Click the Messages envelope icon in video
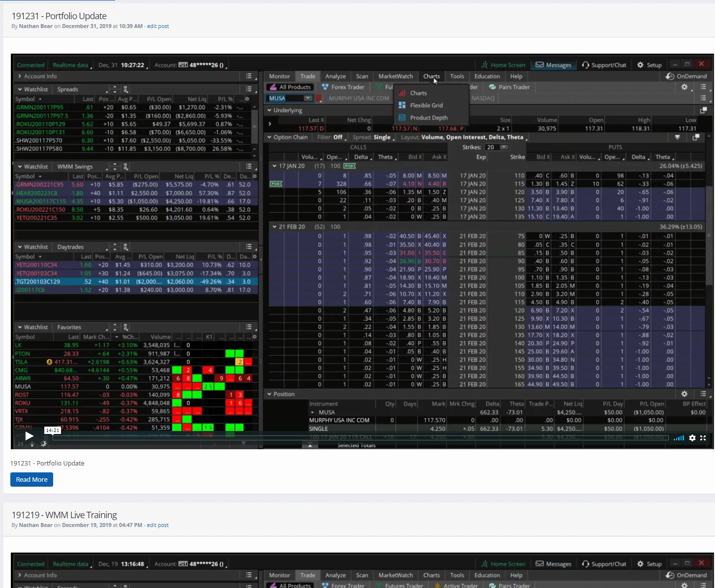This screenshot has height=588, width=715. [540, 65]
